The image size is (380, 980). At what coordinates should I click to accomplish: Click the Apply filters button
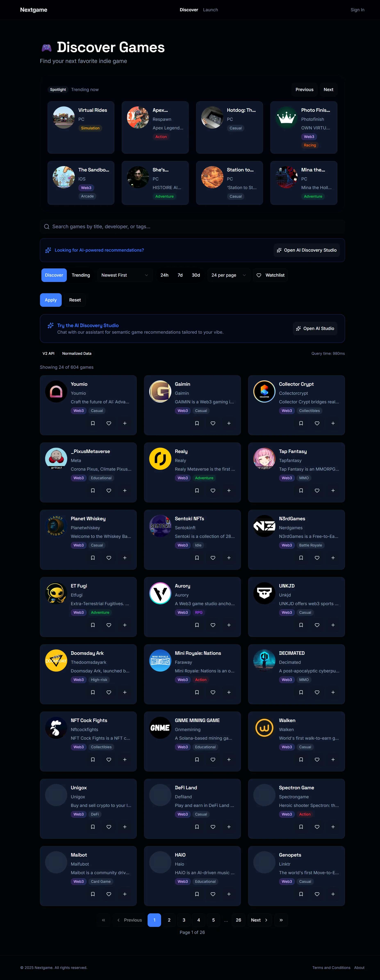pyautogui.click(x=51, y=300)
